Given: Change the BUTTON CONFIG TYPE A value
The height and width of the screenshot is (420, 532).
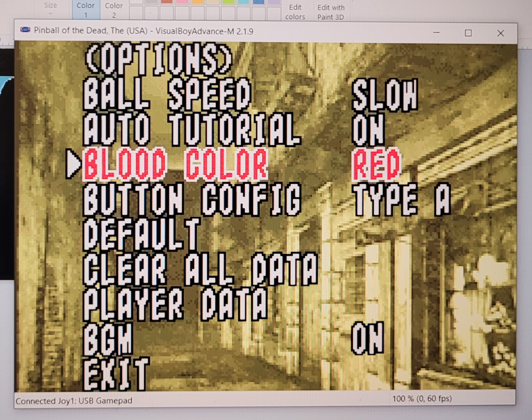Looking at the screenshot, I should (x=401, y=200).
